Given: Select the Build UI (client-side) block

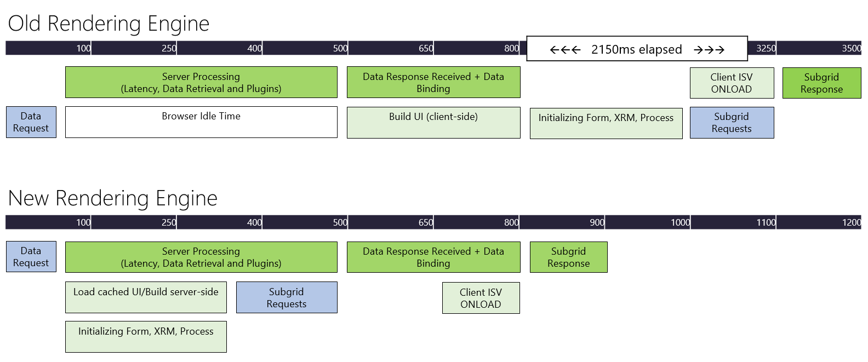Looking at the screenshot, I should [433, 122].
